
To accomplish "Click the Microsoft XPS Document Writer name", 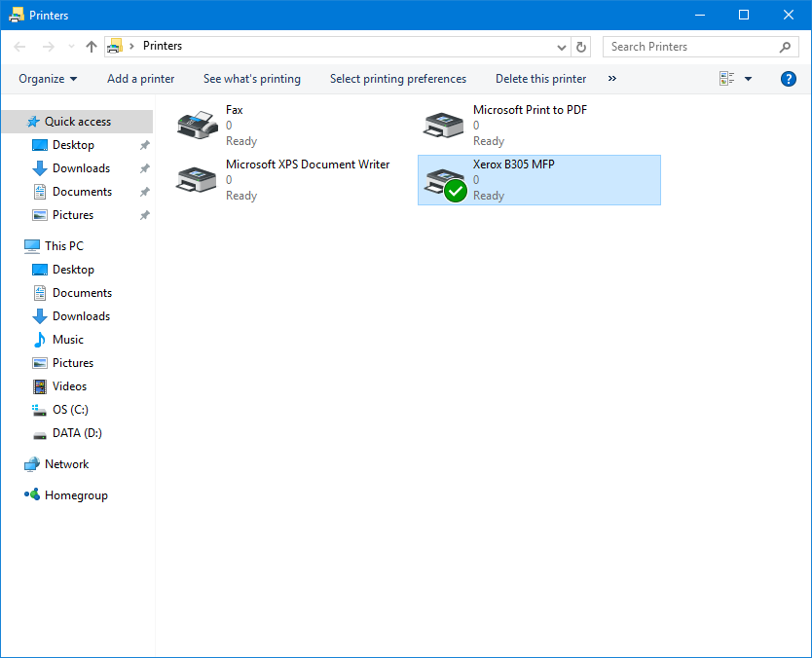I will click(x=308, y=164).
